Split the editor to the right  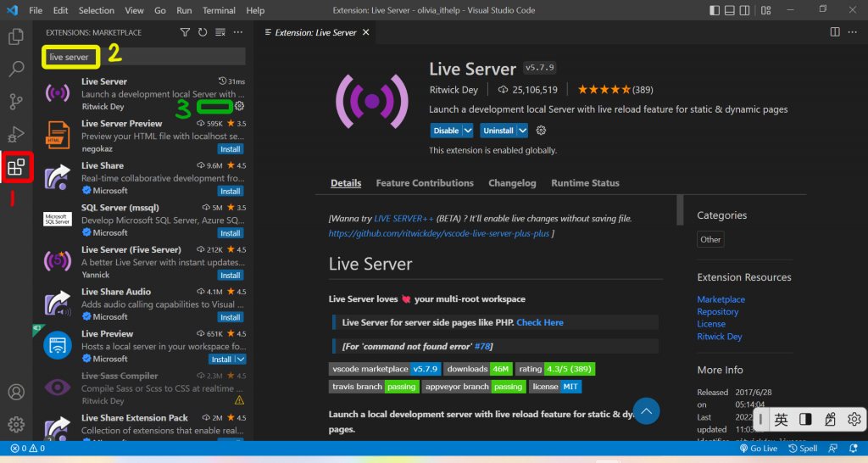click(835, 32)
